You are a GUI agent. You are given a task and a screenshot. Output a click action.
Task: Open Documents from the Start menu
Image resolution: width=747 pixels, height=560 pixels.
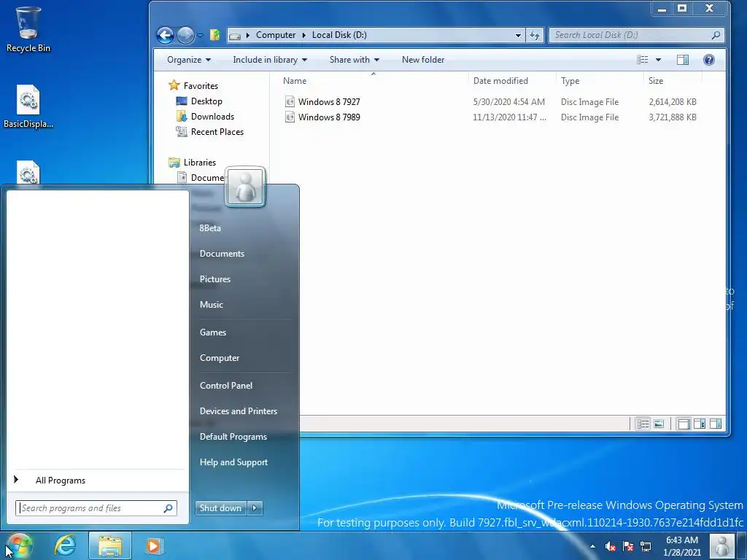point(222,254)
